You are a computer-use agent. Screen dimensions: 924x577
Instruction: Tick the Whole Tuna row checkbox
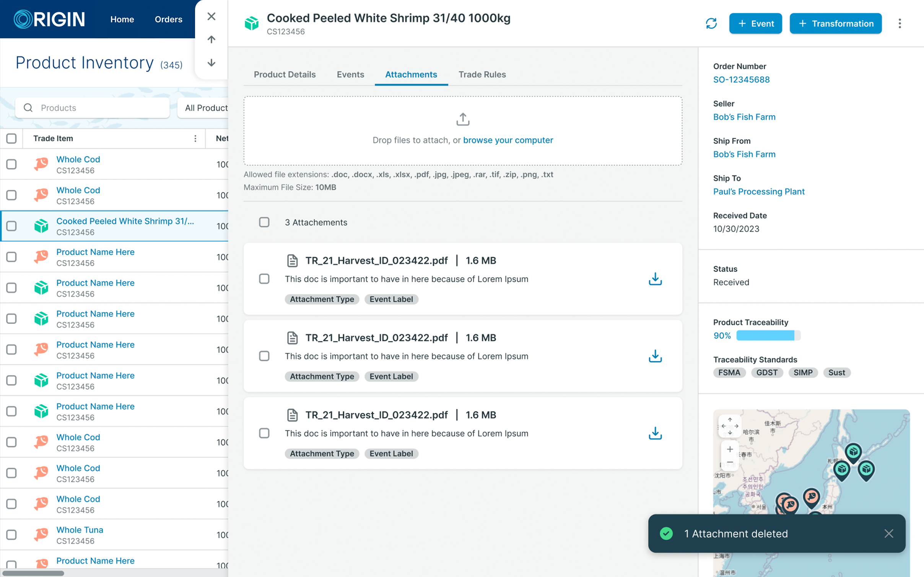click(x=11, y=535)
